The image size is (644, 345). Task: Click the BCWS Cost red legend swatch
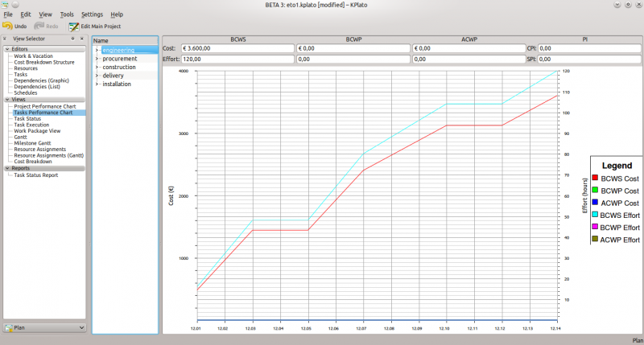click(x=595, y=178)
